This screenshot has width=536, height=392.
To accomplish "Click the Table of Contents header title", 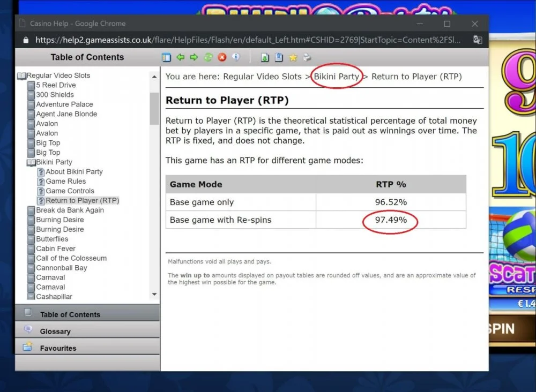I will pos(87,57).
